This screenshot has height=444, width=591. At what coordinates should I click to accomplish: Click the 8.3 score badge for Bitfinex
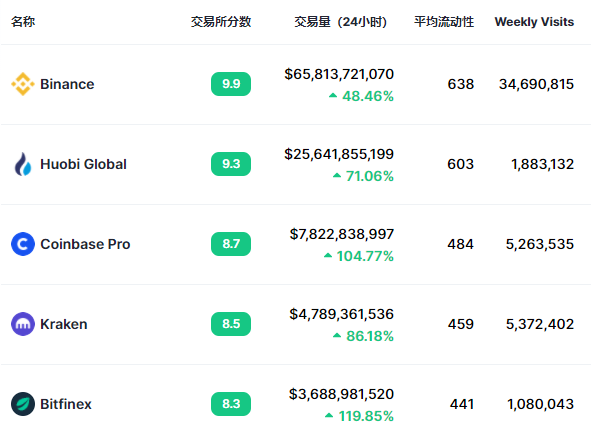[x=231, y=404]
